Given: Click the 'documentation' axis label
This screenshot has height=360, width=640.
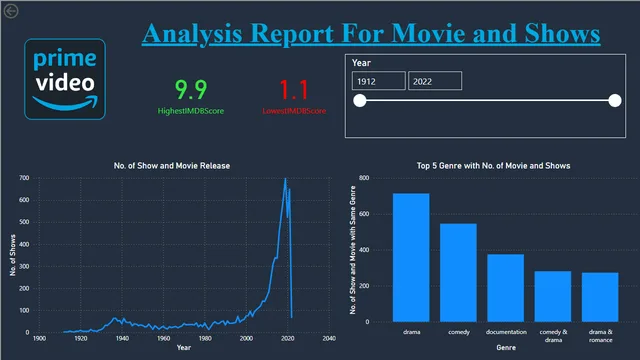Looking at the screenshot, I should 506,332.
